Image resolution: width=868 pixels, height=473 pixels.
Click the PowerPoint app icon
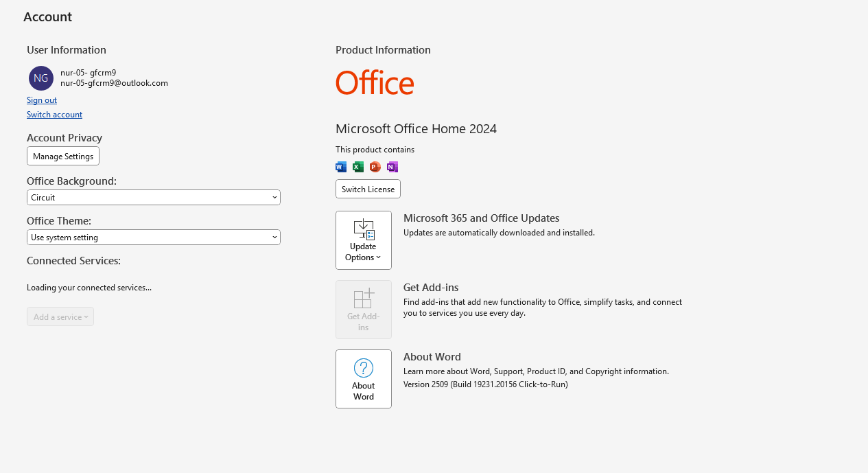(x=375, y=167)
